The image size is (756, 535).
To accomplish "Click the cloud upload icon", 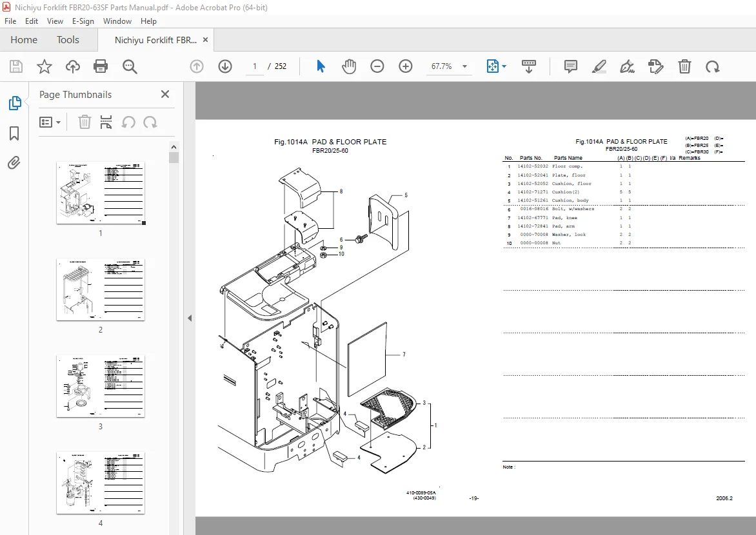I will [x=73, y=66].
